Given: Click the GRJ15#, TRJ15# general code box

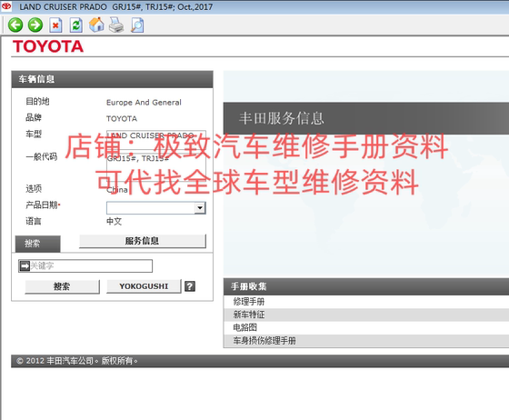Looking at the screenshot, I should pyautogui.click(x=156, y=166).
